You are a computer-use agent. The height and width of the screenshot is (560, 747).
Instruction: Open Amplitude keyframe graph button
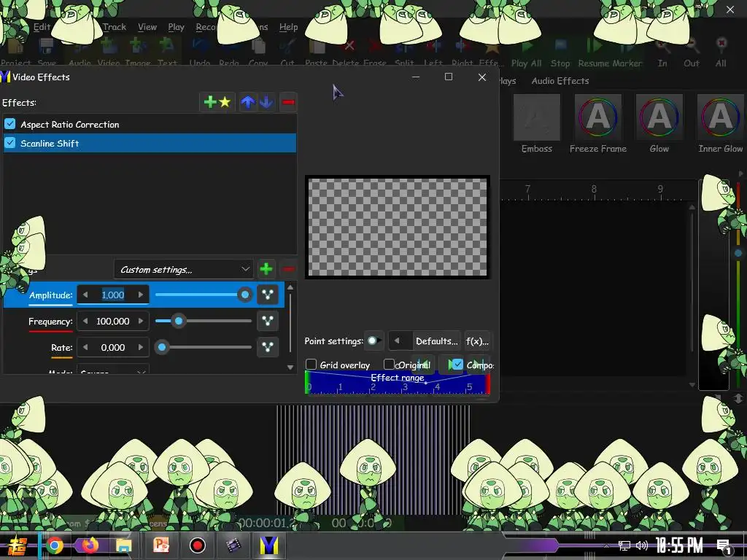pyautogui.click(x=268, y=295)
